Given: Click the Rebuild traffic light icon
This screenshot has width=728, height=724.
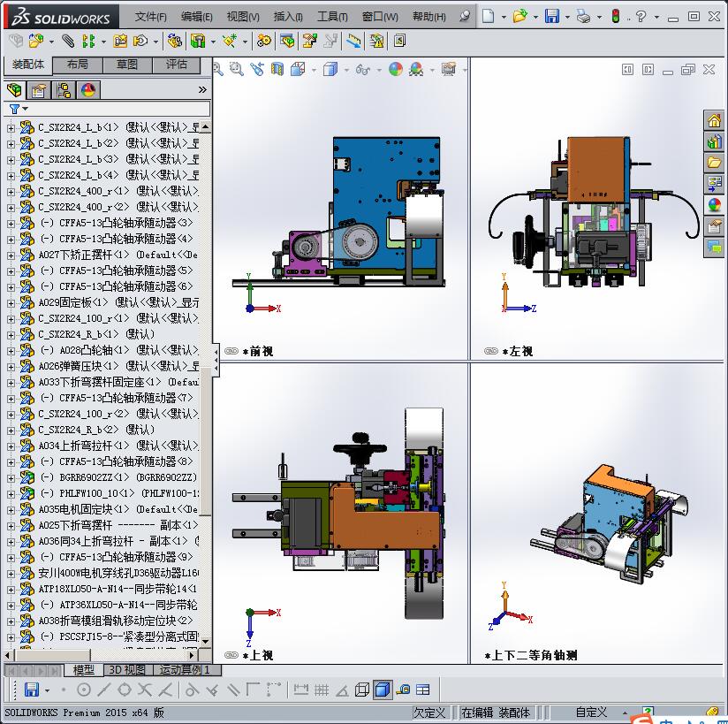Looking at the screenshot, I should (x=616, y=17).
